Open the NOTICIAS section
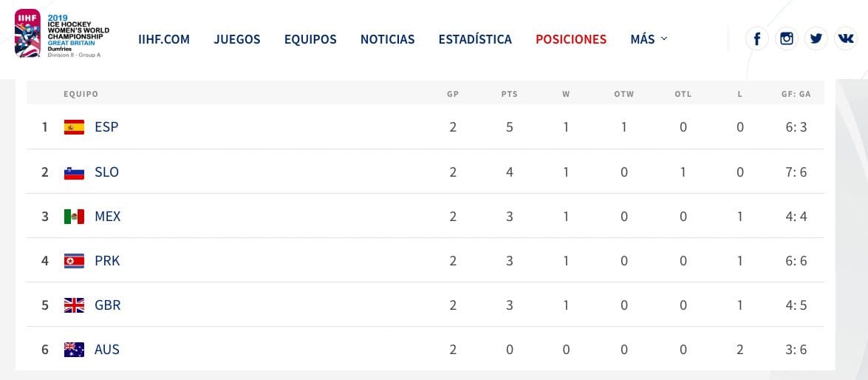This screenshot has height=380, width=868. (x=388, y=39)
